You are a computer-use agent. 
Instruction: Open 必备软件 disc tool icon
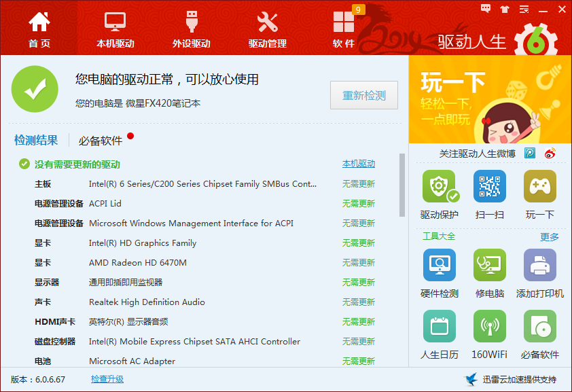point(540,326)
